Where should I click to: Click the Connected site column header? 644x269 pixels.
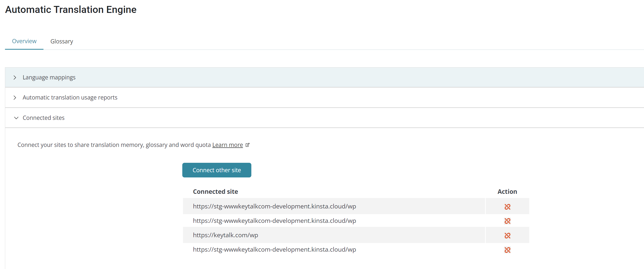point(215,192)
